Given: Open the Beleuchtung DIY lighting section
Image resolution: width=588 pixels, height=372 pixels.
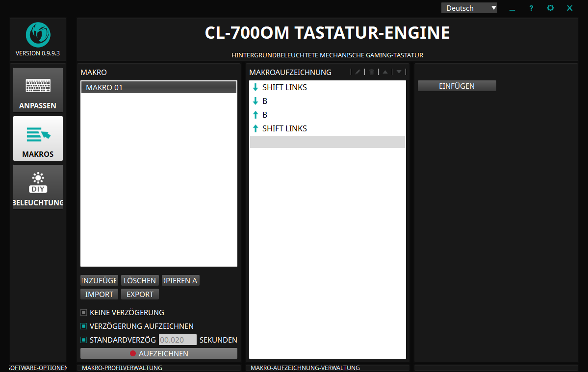Looking at the screenshot, I should (38, 187).
